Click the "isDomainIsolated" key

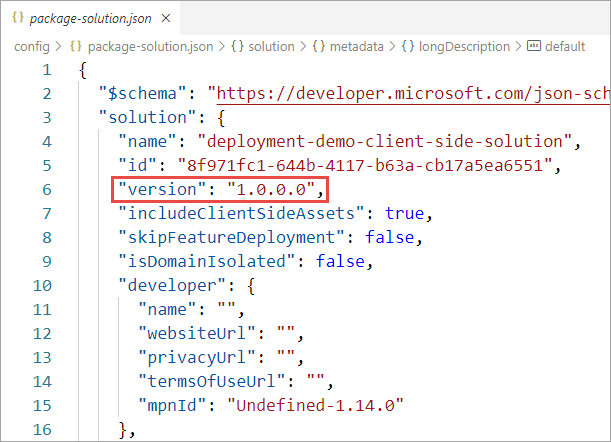pyautogui.click(x=207, y=262)
